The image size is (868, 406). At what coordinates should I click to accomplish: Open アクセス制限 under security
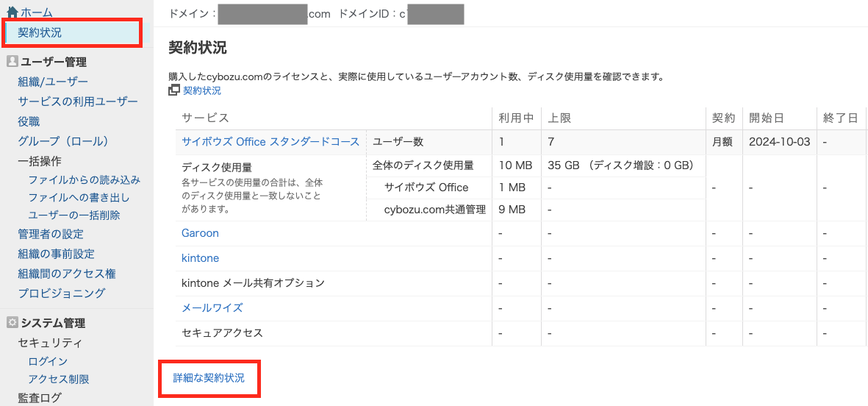coord(59,379)
